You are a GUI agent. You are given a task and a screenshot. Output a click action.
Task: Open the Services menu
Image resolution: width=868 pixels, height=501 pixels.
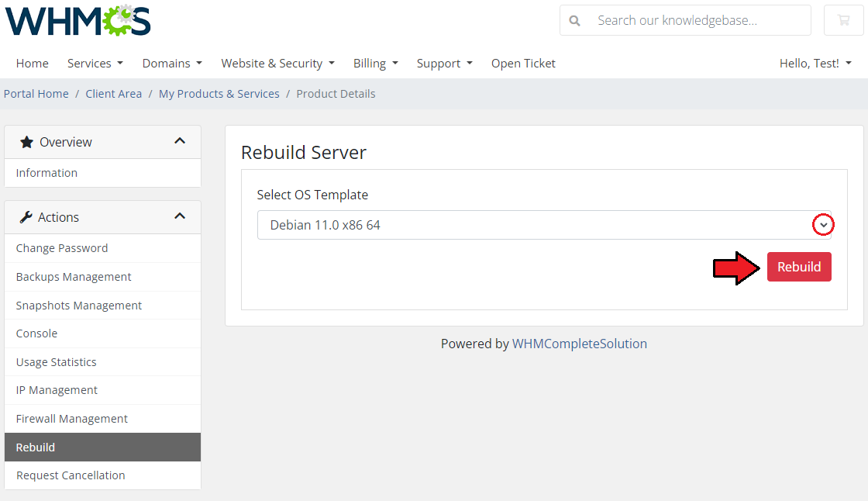[x=95, y=63]
